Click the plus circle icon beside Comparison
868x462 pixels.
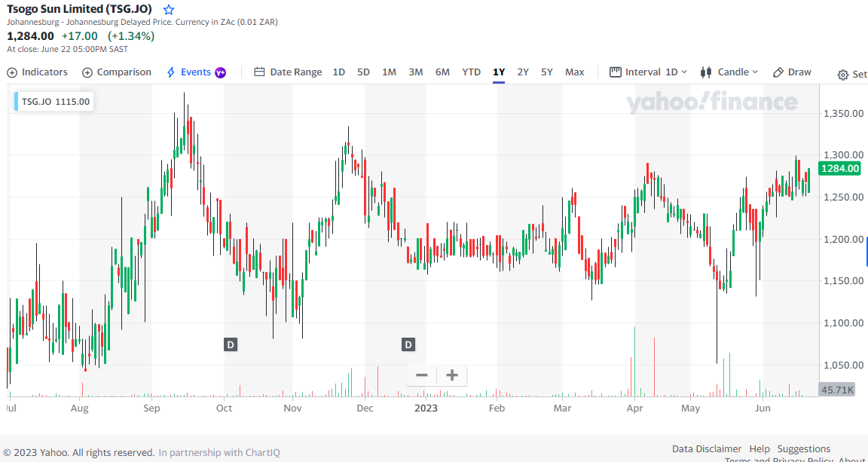pyautogui.click(x=87, y=72)
